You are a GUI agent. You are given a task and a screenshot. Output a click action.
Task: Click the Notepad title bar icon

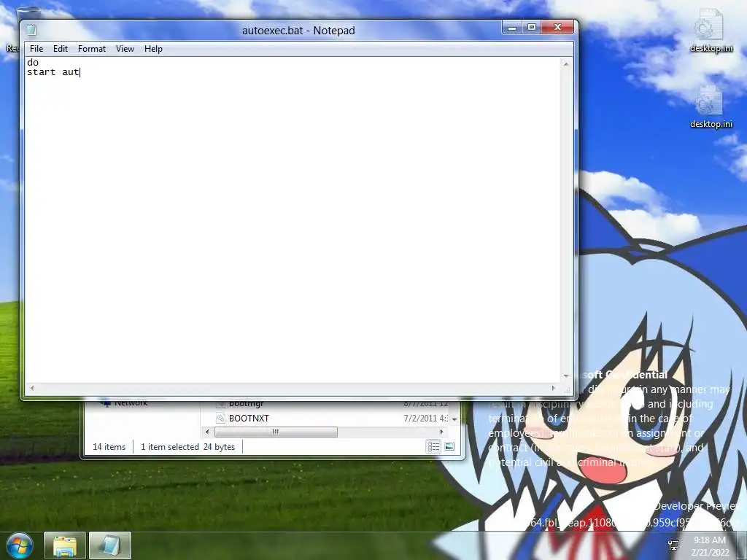[31, 31]
